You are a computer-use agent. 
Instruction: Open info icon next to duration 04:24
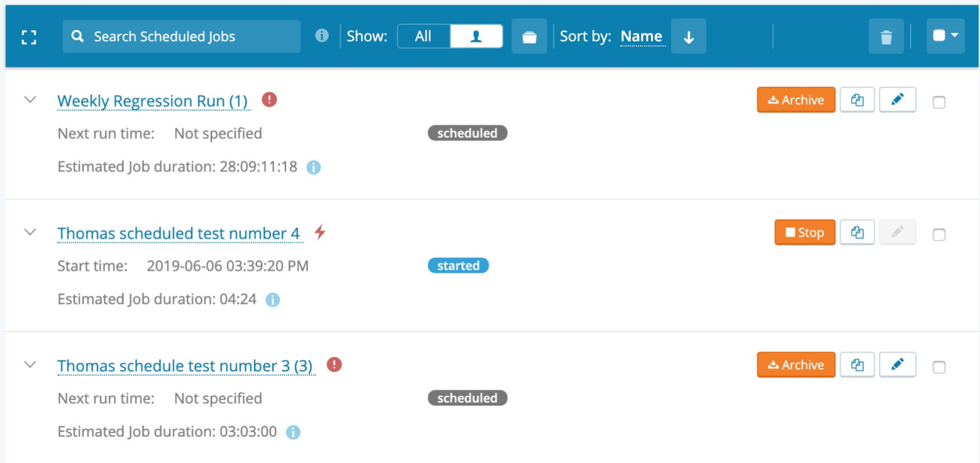(272, 300)
